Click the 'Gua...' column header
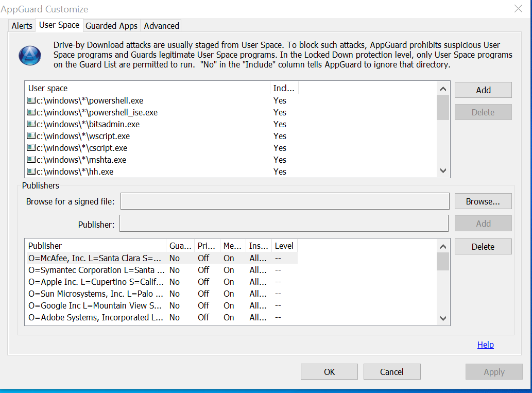Viewport: 532px width, 393px height. pos(180,246)
